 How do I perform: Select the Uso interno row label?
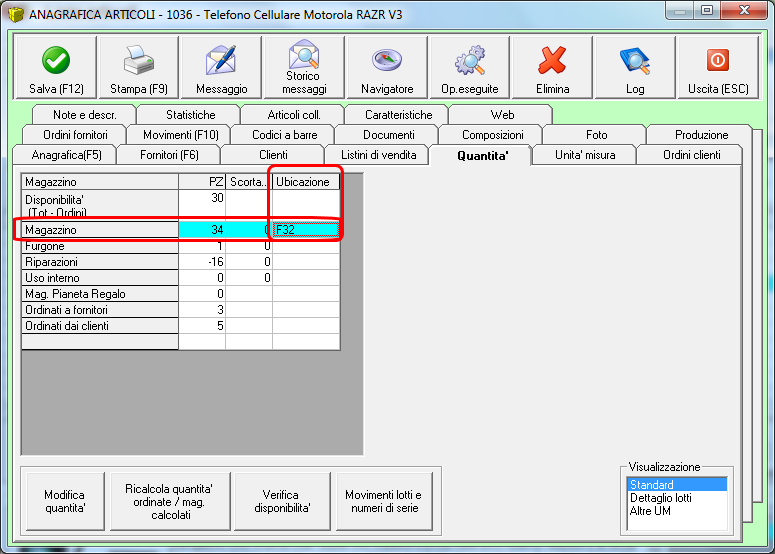click(100, 278)
